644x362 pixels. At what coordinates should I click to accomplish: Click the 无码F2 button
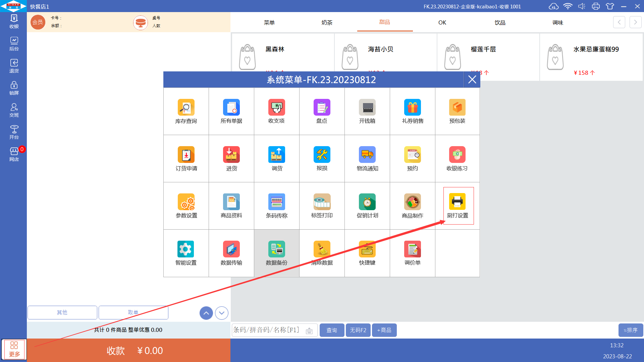click(358, 330)
